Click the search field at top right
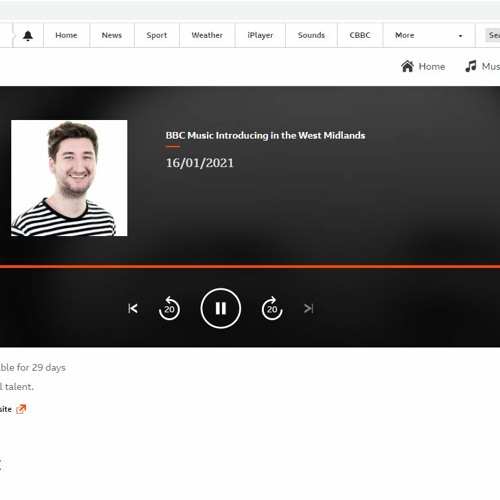500x500 pixels. click(x=492, y=35)
